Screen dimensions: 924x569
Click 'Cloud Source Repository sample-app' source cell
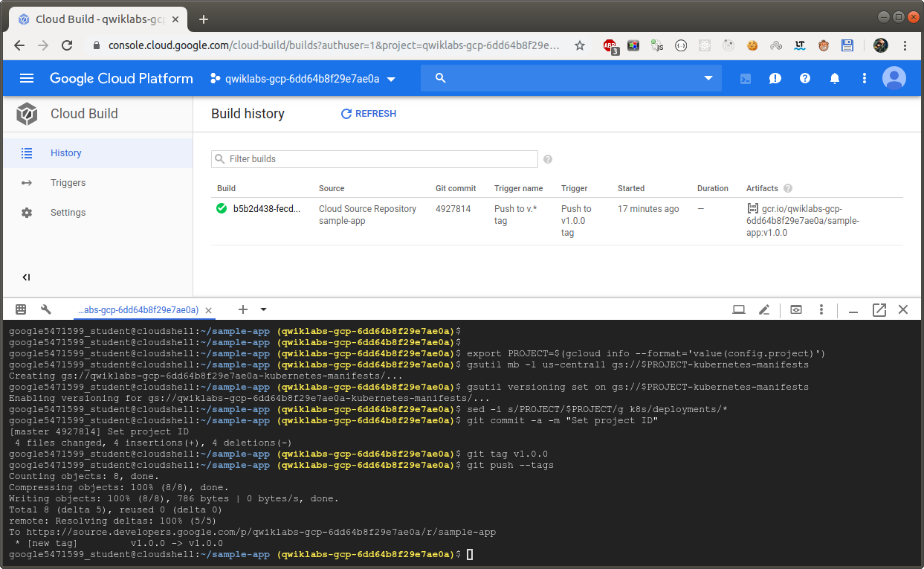pos(367,215)
